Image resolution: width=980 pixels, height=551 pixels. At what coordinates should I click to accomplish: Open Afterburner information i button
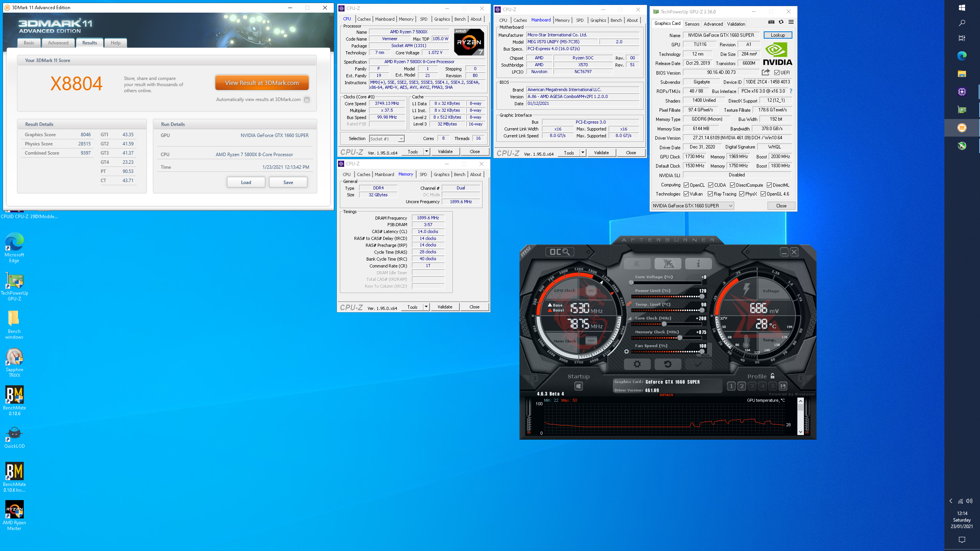pyautogui.click(x=698, y=264)
